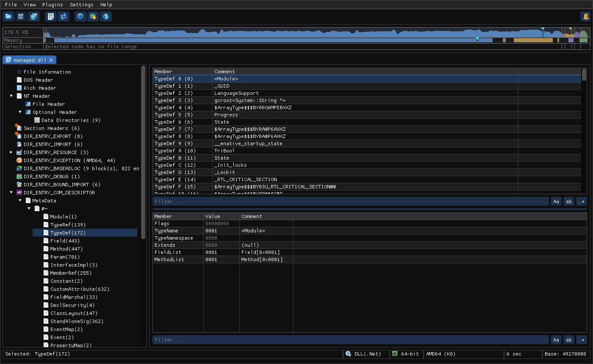Click the TypeDef table vertical scrollbar

(x=584, y=74)
